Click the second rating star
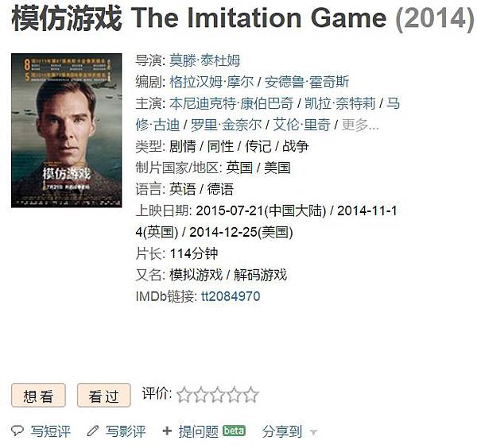477x448 pixels. pyautogui.click(x=200, y=395)
